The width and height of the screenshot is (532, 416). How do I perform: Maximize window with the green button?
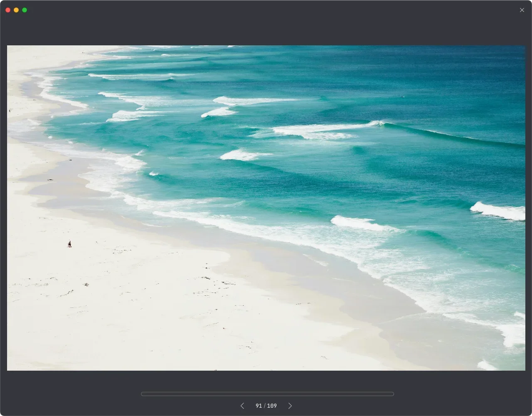(x=25, y=10)
